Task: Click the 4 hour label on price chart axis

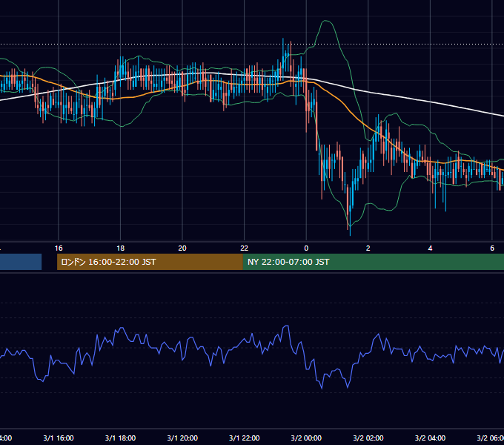Action: (x=430, y=248)
